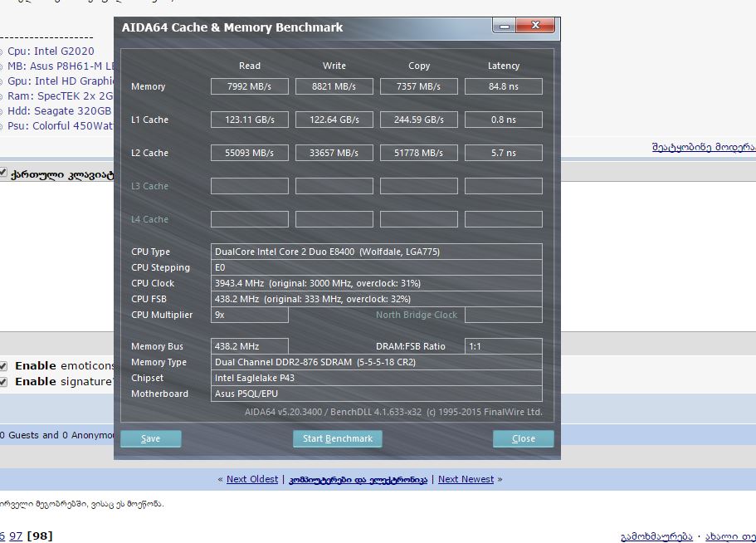This screenshot has height=543, width=756.
Task: Click Georgian link at right below signature
Action: (x=704, y=147)
